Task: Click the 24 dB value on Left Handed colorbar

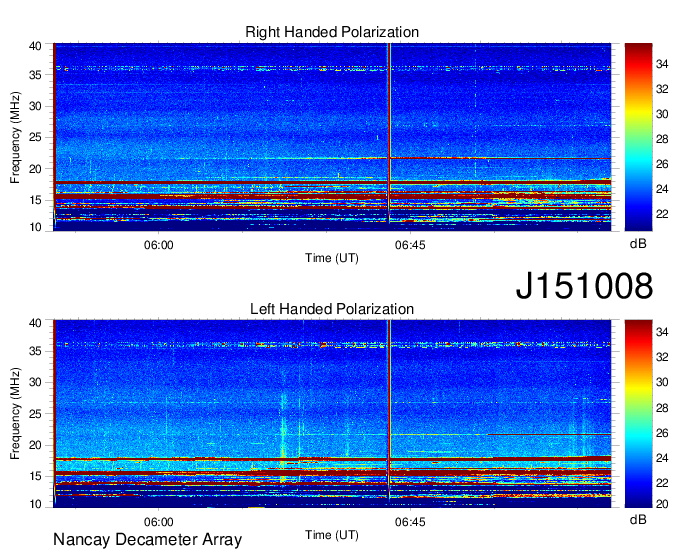Action: pos(662,458)
